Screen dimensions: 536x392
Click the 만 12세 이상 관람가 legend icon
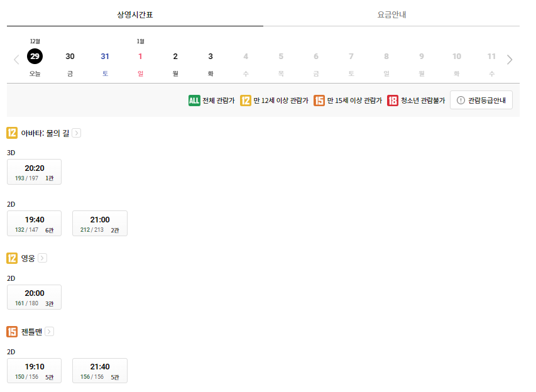[x=246, y=99]
